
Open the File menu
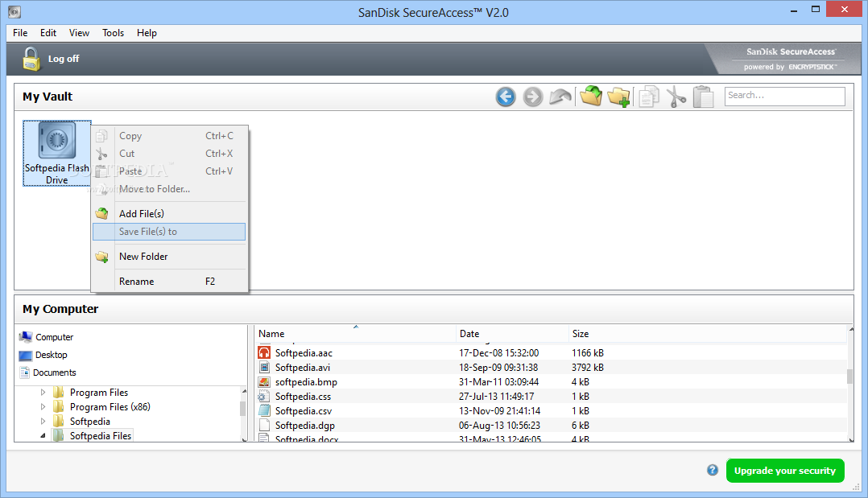20,33
